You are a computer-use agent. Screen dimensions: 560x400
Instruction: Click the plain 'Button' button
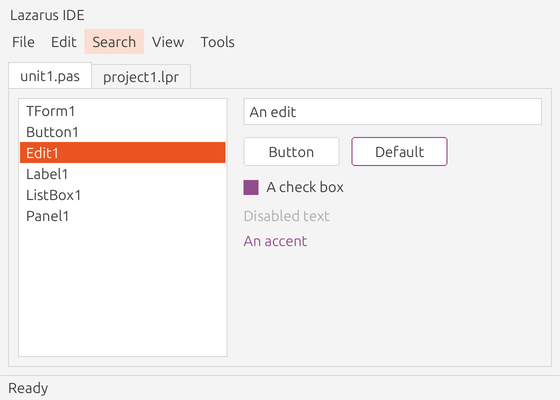click(291, 152)
